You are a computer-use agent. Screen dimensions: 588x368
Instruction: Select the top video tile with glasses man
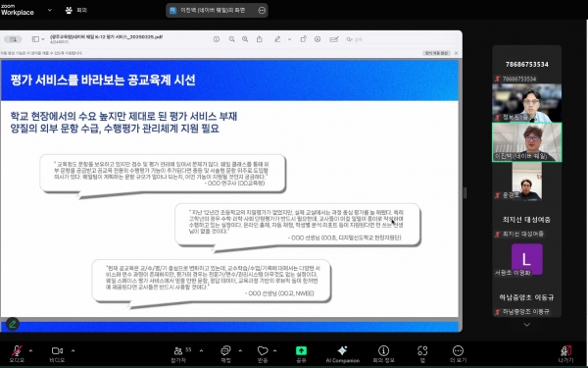point(527,103)
